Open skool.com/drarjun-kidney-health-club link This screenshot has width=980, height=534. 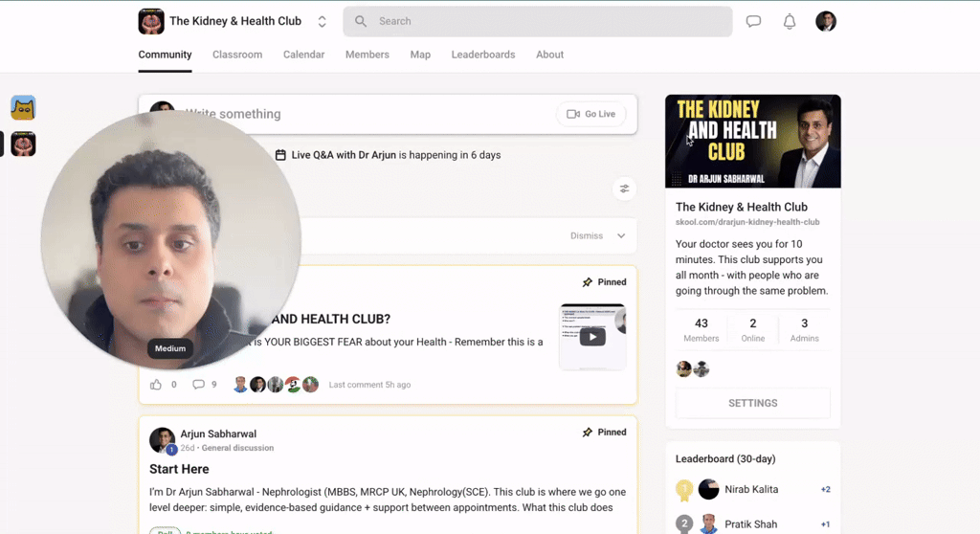pyautogui.click(x=747, y=222)
